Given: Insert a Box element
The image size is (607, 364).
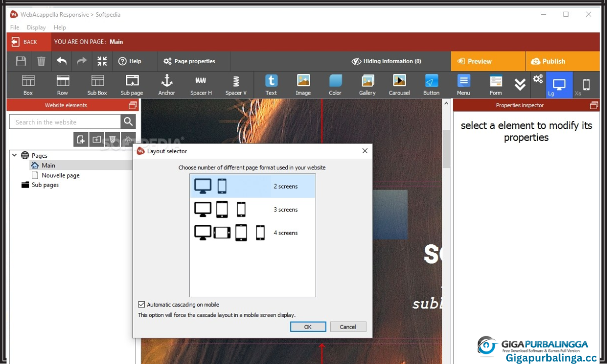Looking at the screenshot, I should (28, 84).
